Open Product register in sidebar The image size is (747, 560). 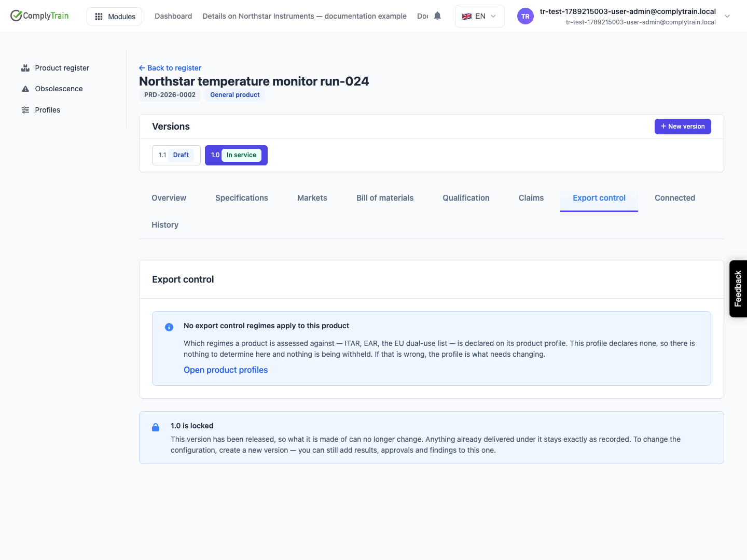(x=62, y=68)
